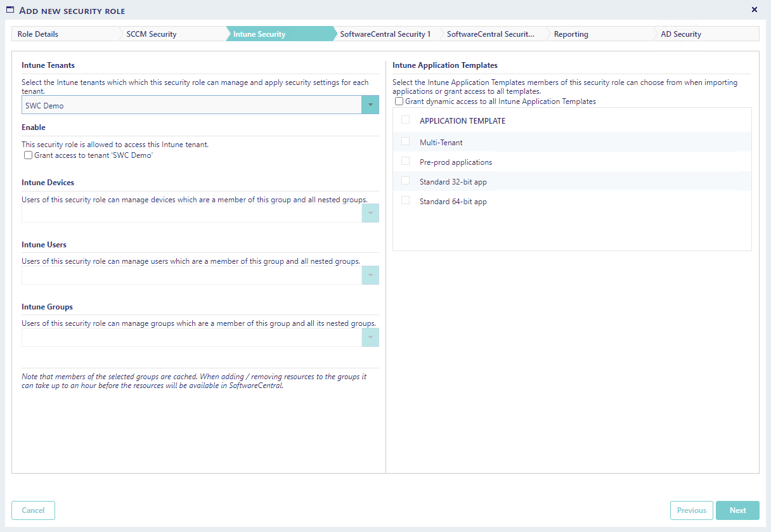
Task: Close the Add new security role dialog
Action: click(x=754, y=10)
